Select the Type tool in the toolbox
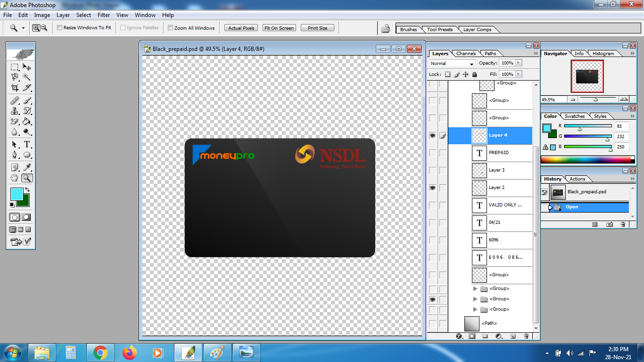 tap(27, 144)
